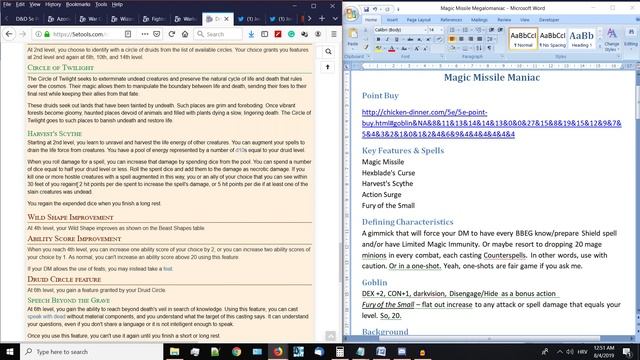This screenshot has height=360, width=640.
Task: Click the Justify alignment icon in Word
Action: [x=480, y=39]
